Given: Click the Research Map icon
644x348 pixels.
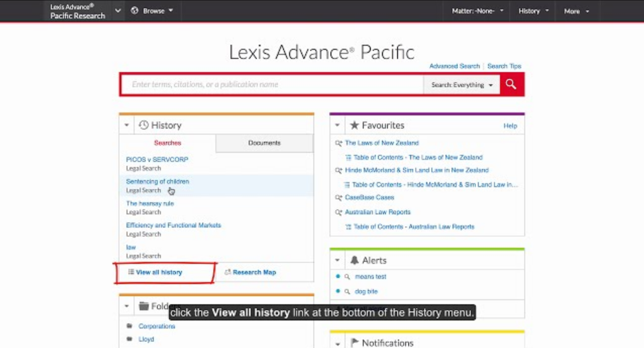Looking at the screenshot, I should [x=227, y=272].
